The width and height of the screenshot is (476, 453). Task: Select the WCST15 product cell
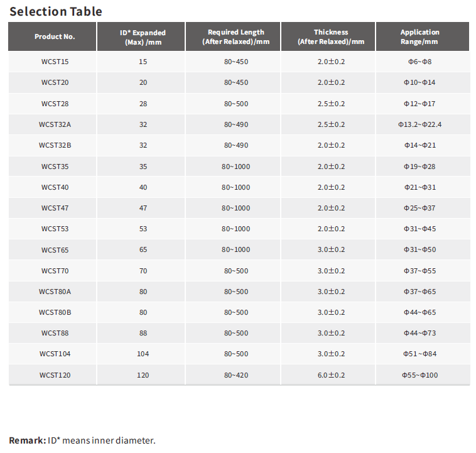pos(55,62)
